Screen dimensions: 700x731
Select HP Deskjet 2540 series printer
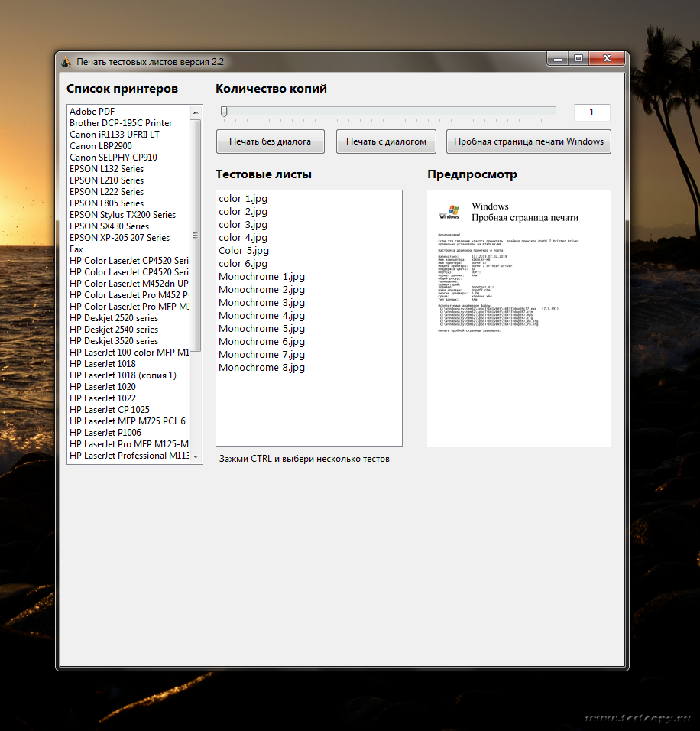tap(114, 330)
